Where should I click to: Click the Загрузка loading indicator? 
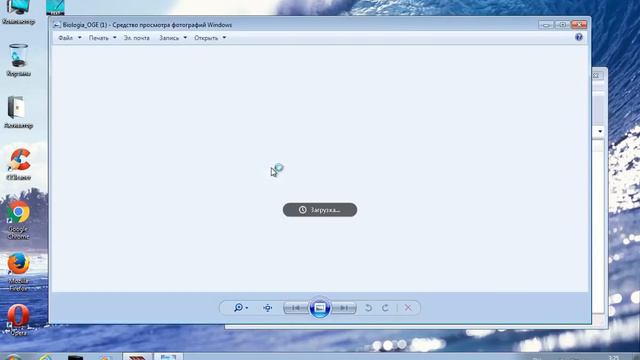coord(320,210)
